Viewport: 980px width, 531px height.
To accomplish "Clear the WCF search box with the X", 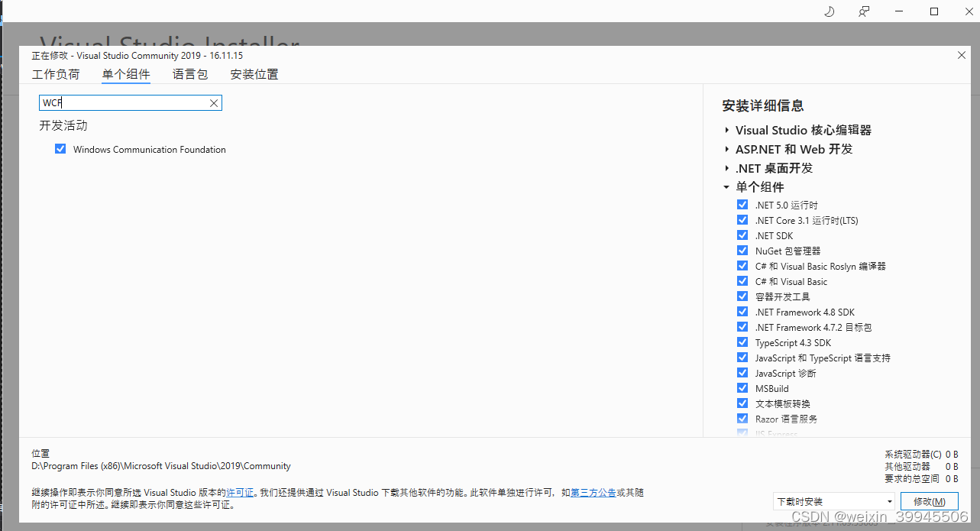I will point(214,103).
